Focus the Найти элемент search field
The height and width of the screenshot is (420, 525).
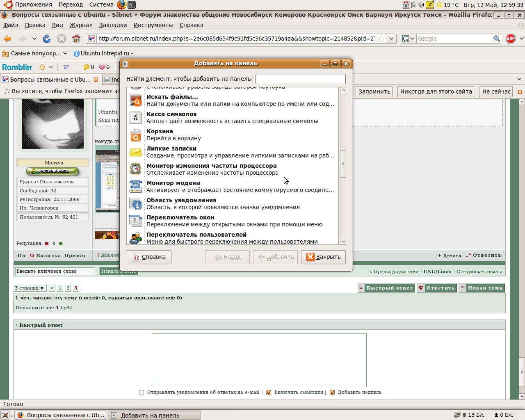(x=300, y=79)
